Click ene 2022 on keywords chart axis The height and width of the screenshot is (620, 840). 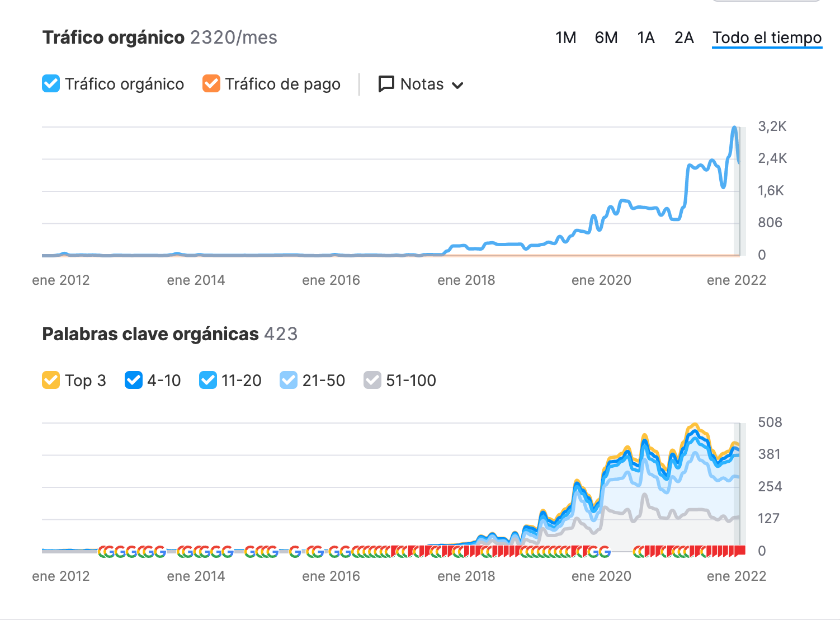(737, 576)
